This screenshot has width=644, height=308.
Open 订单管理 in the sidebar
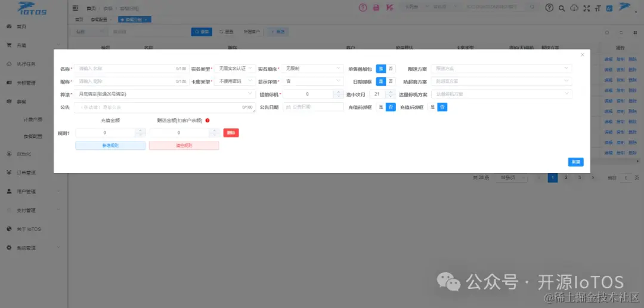coord(26,173)
